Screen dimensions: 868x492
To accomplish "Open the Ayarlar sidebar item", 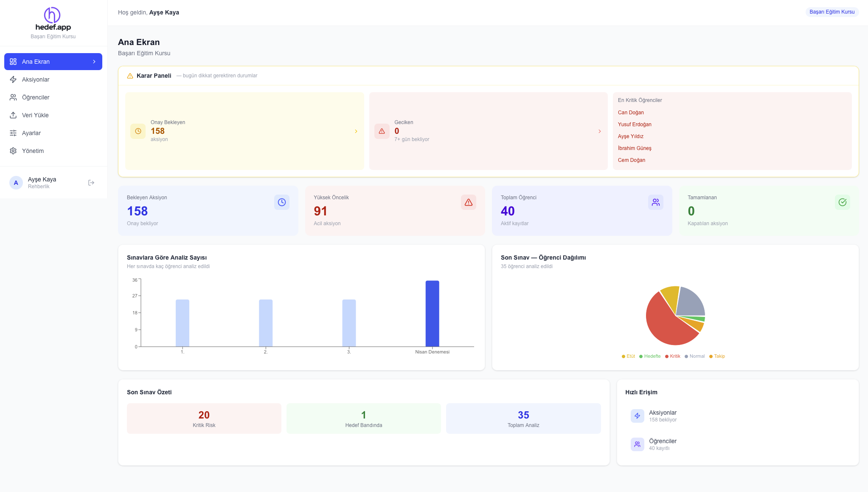I will point(31,133).
